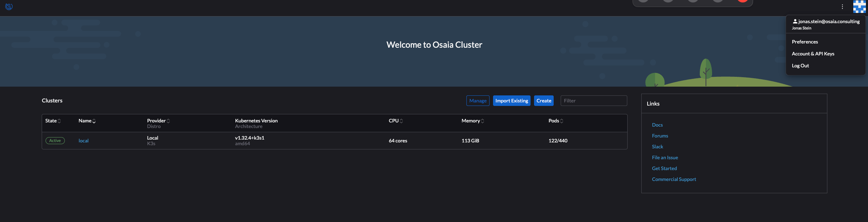The image size is (868, 222).
Task: Sort clusters using the State column sort arrows
Action: pyautogui.click(x=59, y=121)
